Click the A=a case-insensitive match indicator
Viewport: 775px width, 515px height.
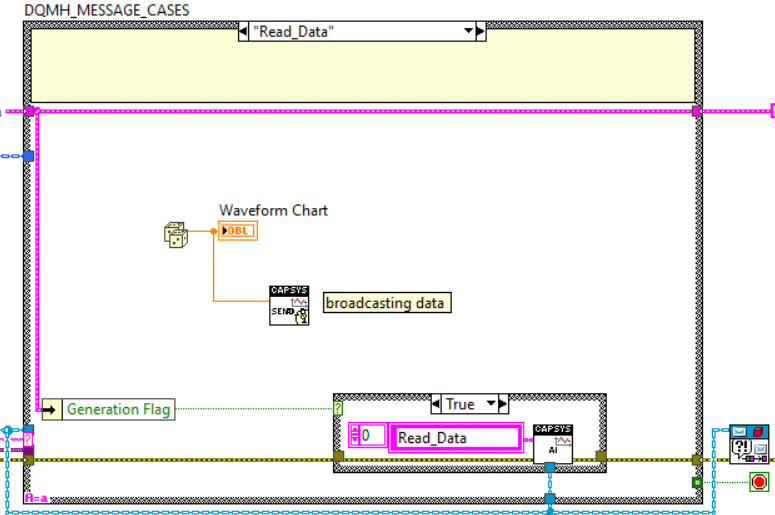[x=37, y=498]
